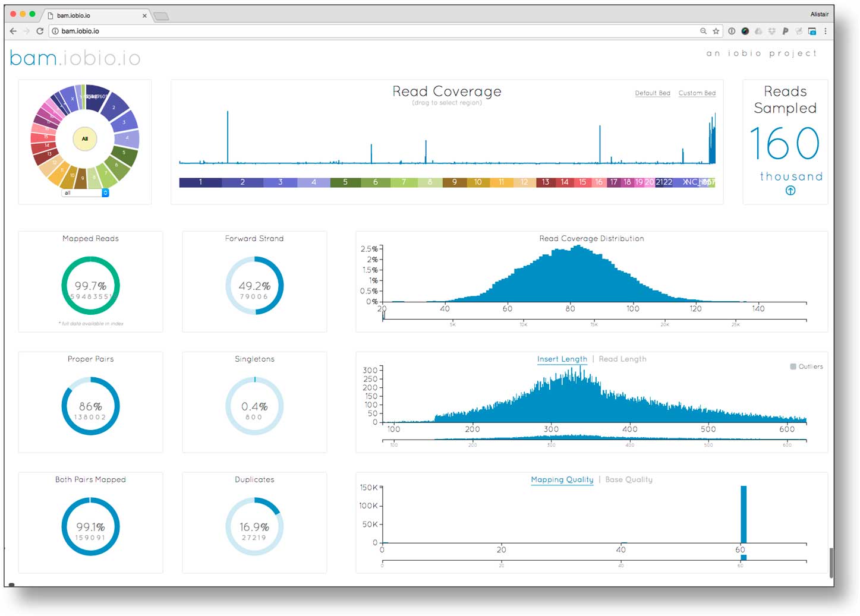The height and width of the screenshot is (616, 860).
Task: Select chromosome 5 in the coverage color bar
Action: [x=345, y=182]
